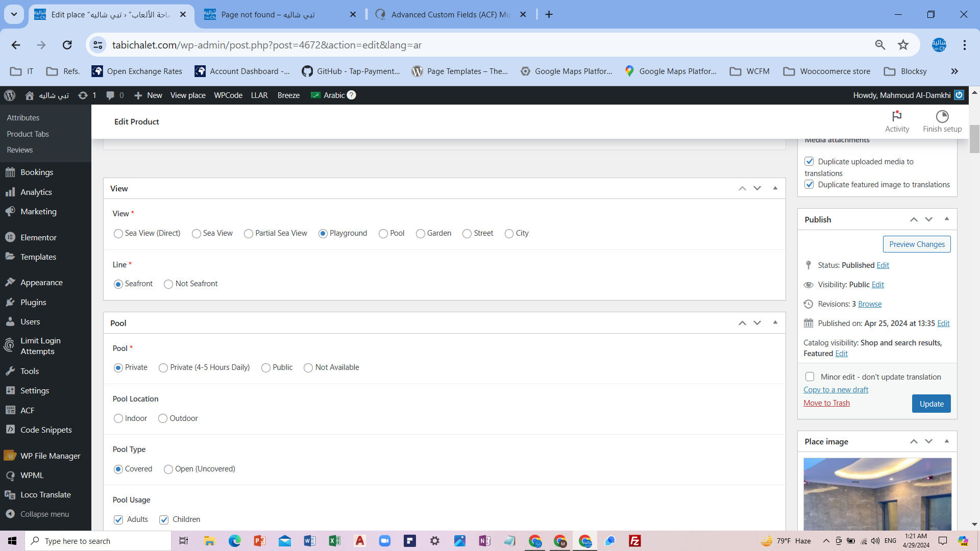Click the Finish setup circle icon
980x551 pixels.
coord(942,116)
